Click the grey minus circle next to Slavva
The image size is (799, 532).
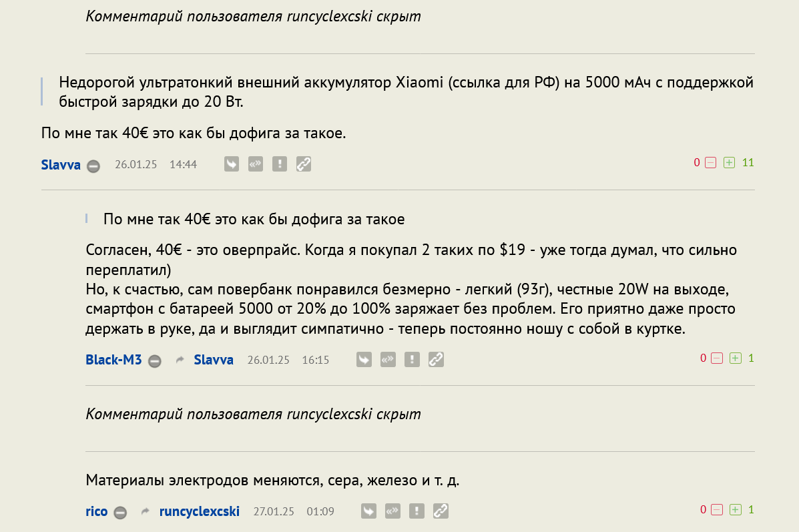[x=93, y=166]
